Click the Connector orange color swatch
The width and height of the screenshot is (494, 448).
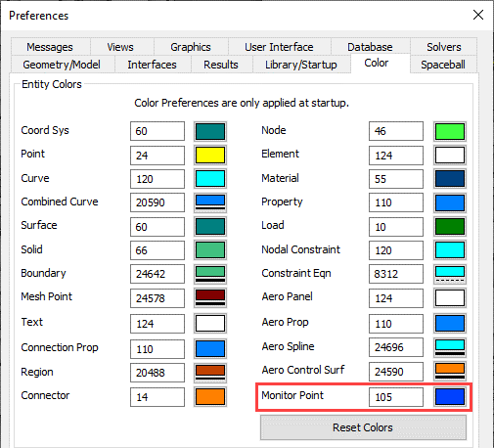[x=210, y=397]
